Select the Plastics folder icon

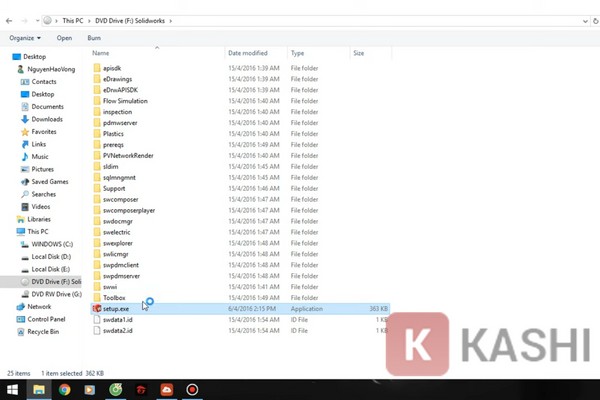[x=97, y=134]
